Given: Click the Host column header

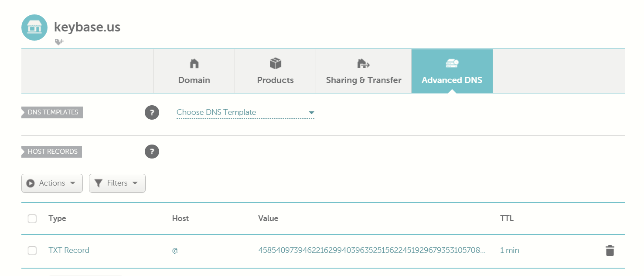Looking at the screenshot, I should point(181,218).
